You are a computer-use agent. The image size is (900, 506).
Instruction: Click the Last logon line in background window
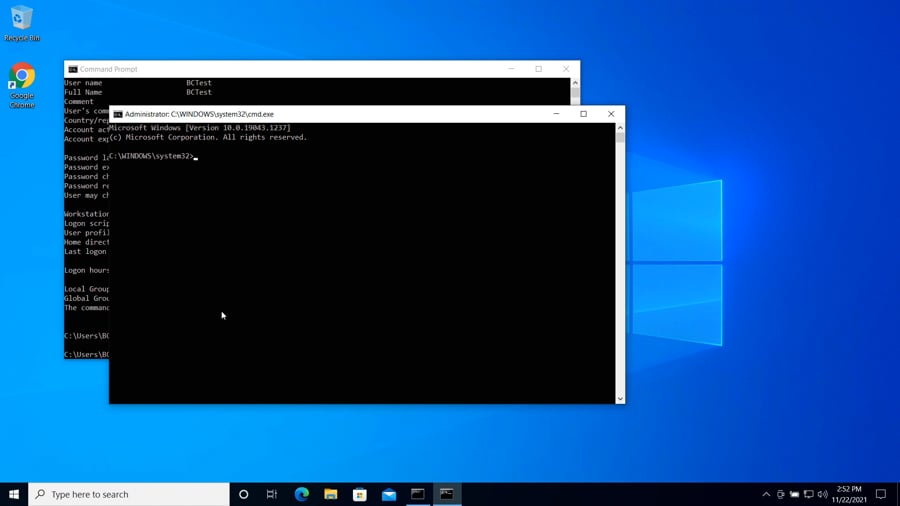[x=85, y=251]
